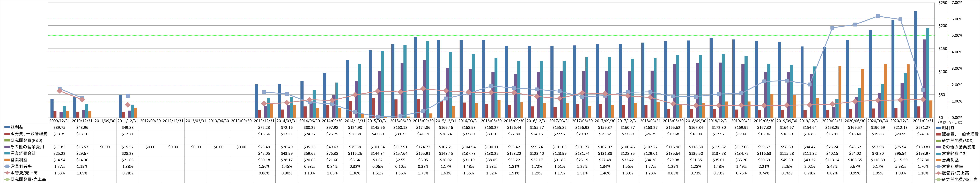Select the 0.06% operating margin cell

(x=378, y=167)
